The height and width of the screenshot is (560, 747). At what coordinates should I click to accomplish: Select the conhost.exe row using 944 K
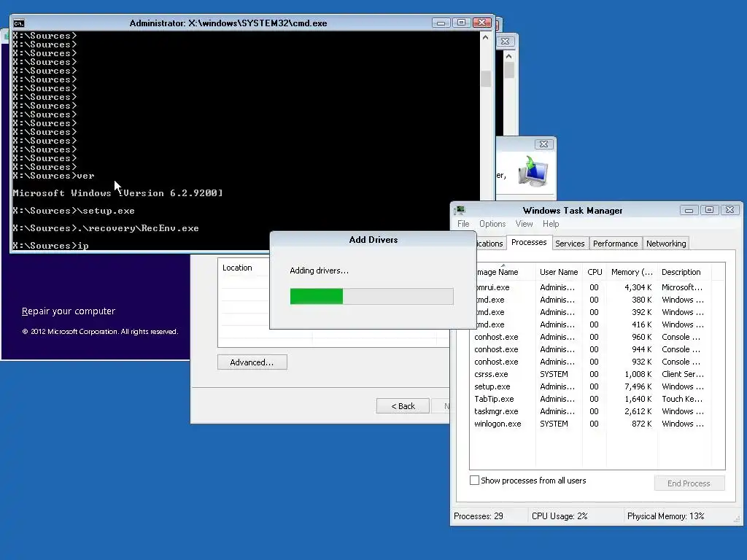click(x=589, y=349)
